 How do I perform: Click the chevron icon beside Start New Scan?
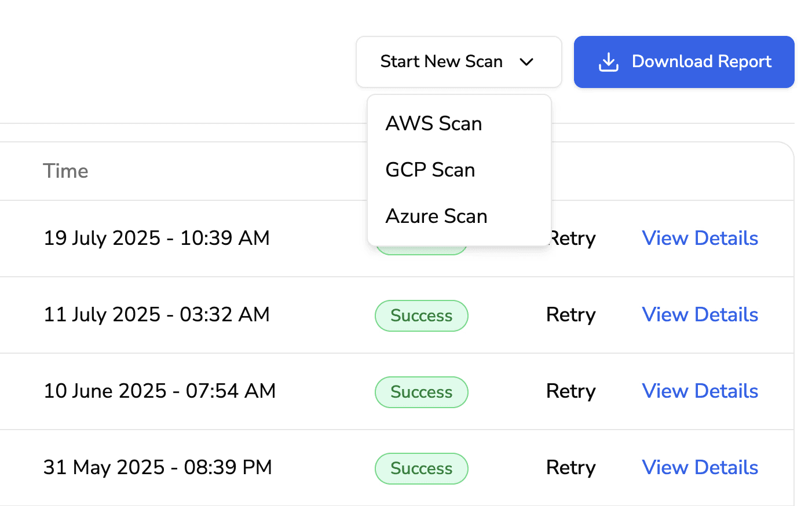click(x=527, y=62)
